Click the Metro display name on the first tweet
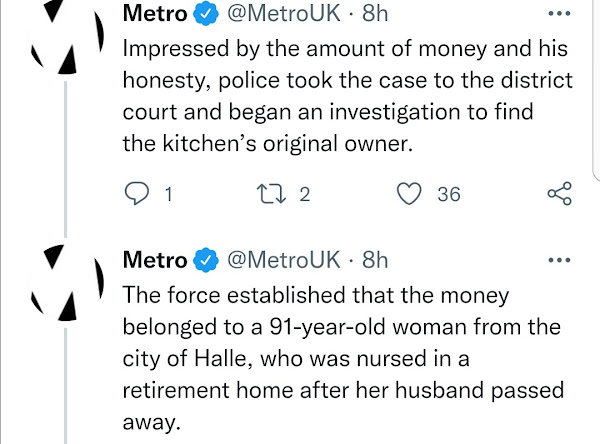Viewport: 600px width, 444px height. tap(154, 16)
